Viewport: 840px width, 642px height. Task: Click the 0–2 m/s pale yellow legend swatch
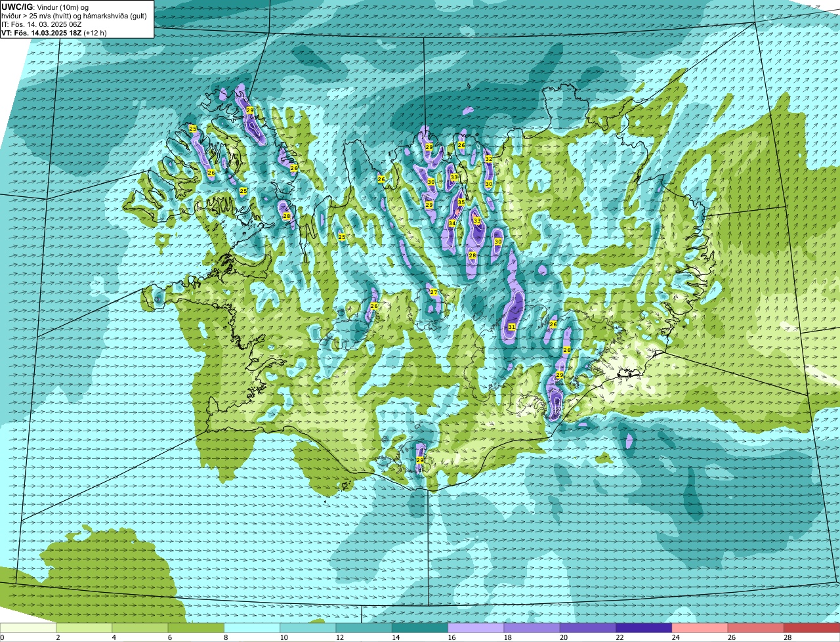coord(28,628)
